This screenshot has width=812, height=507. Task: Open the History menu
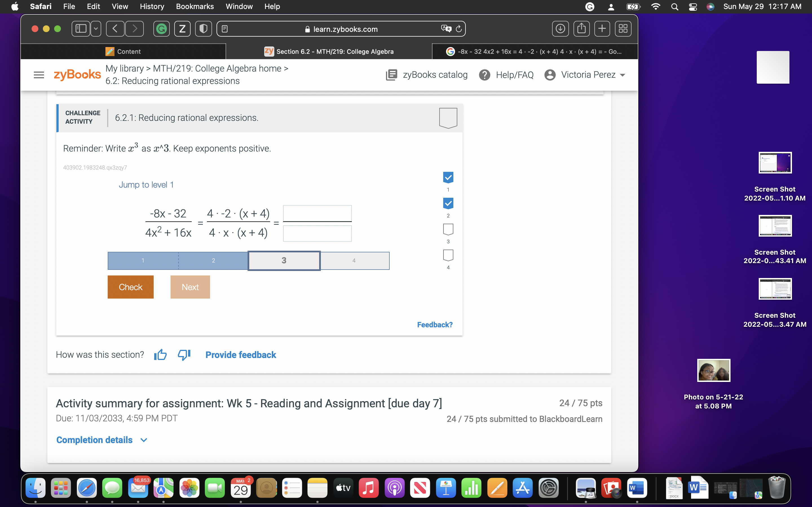[x=152, y=6]
